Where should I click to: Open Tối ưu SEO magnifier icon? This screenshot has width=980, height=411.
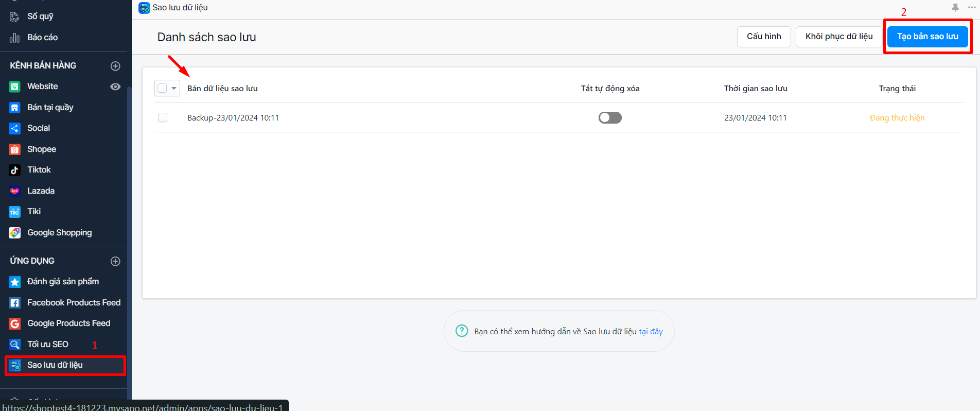14,345
